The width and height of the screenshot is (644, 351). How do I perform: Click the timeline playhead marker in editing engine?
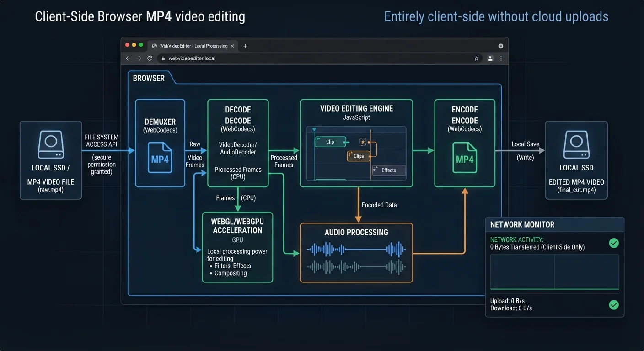click(x=314, y=130)
